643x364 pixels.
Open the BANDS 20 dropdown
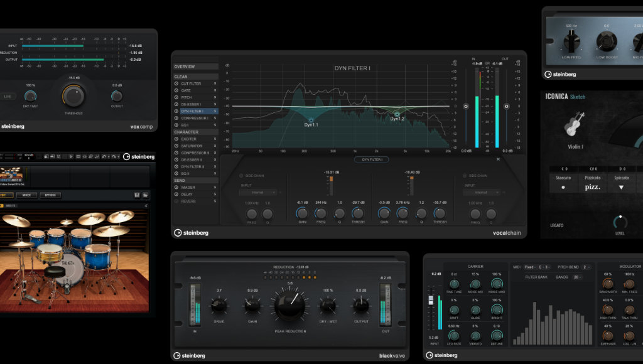pos(578,277)
